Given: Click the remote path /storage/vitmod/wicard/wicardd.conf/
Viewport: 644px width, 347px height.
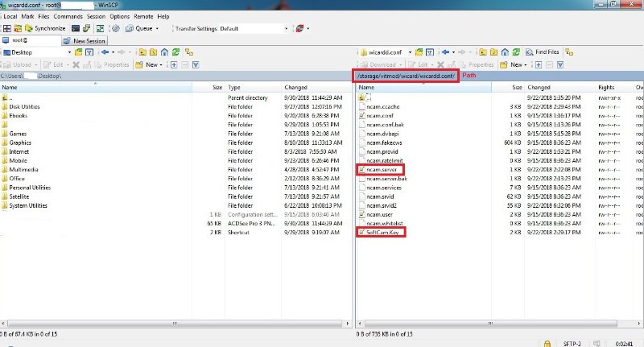Looking at the screenshot, I should point(406,76).
